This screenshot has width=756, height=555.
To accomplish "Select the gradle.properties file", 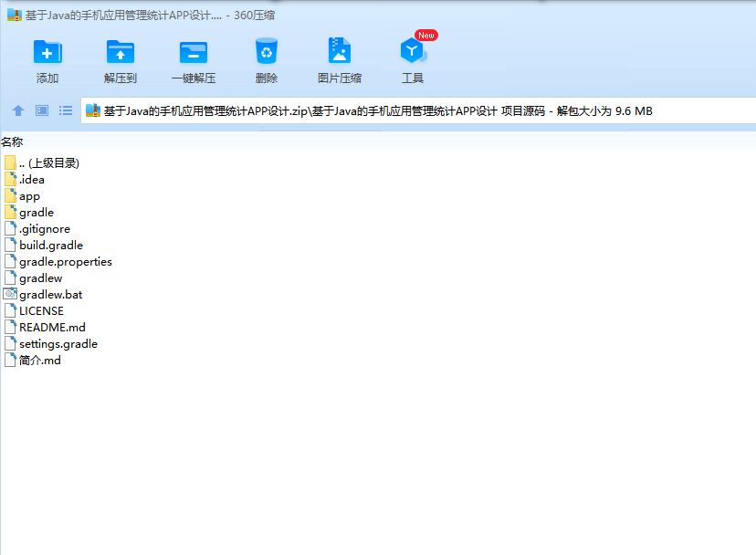I will [x=66, y=262].
